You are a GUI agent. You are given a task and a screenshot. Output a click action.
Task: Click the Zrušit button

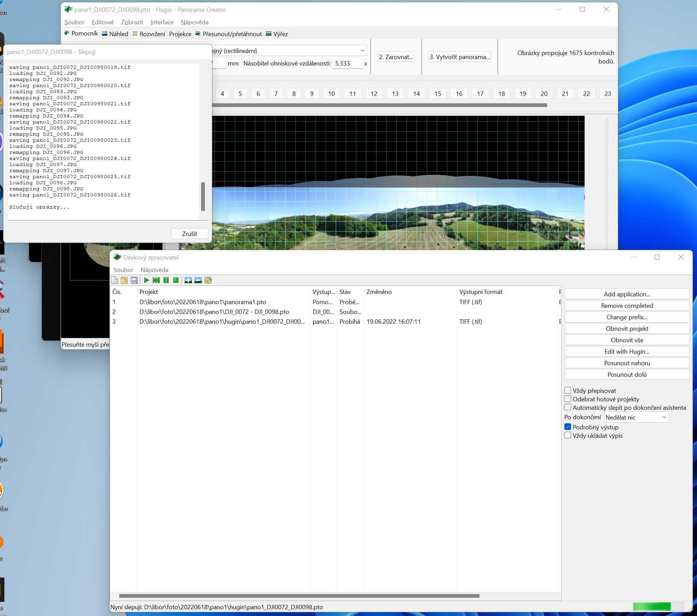coord(189,234)
